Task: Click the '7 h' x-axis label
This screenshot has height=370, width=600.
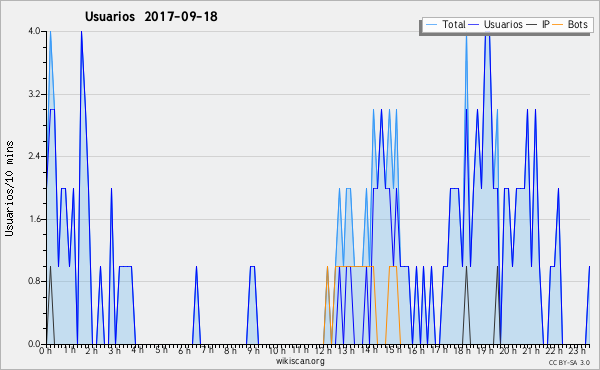Action: coord(208,350)
